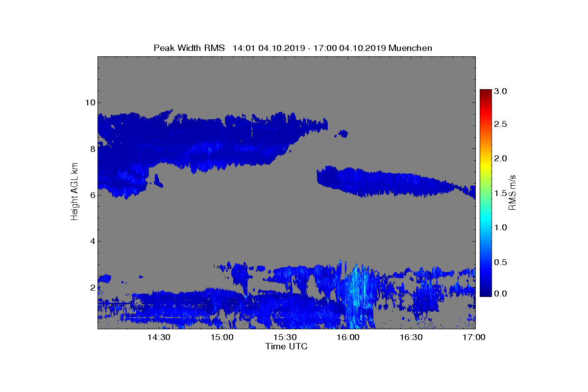Click the 16:00 time tick label
Image resolution: width=588 pixels, height=392 pixels.
(x=348, y=338)
